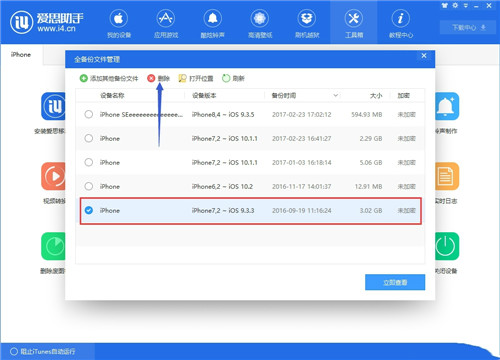Minimize the 爱思助手 main window

[x=476, y=6]
